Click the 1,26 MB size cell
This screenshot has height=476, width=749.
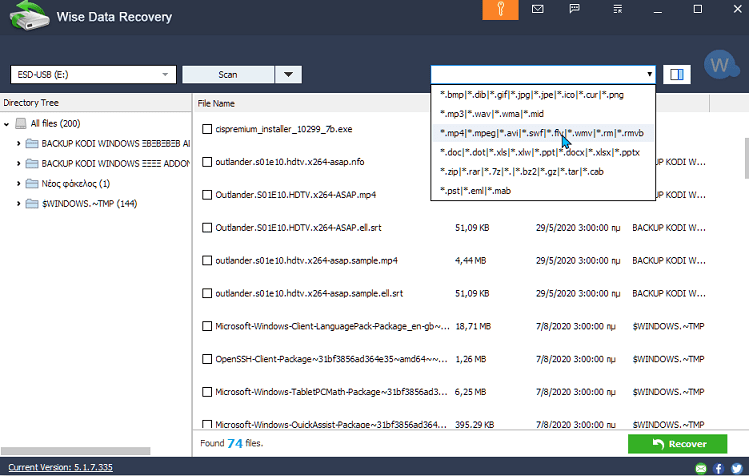pos(471,359)
